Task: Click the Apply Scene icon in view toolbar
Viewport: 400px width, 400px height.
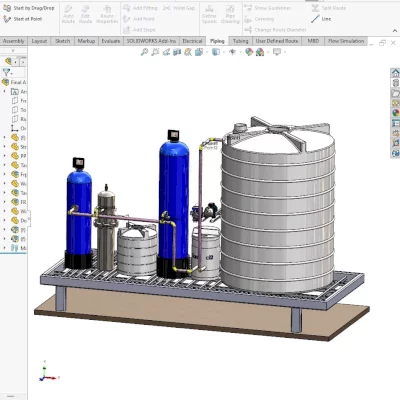Action: [x=260, y=52]
